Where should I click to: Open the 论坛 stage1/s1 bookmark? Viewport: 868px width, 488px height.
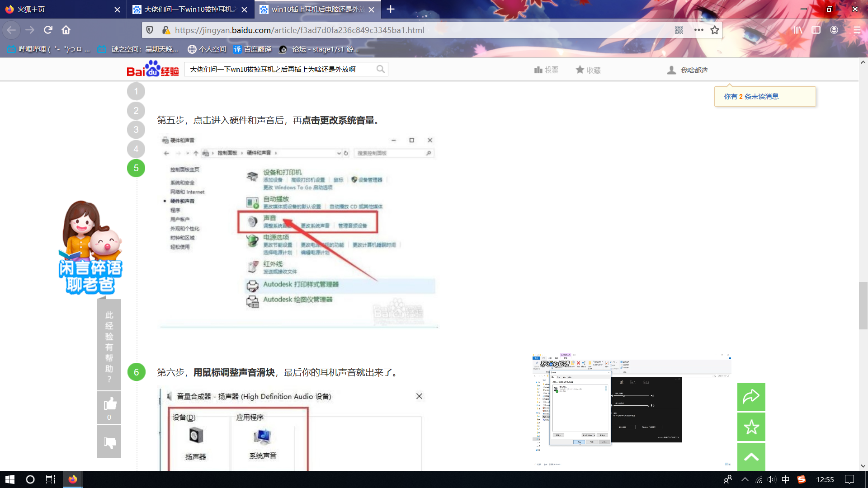tap(319, 49)
